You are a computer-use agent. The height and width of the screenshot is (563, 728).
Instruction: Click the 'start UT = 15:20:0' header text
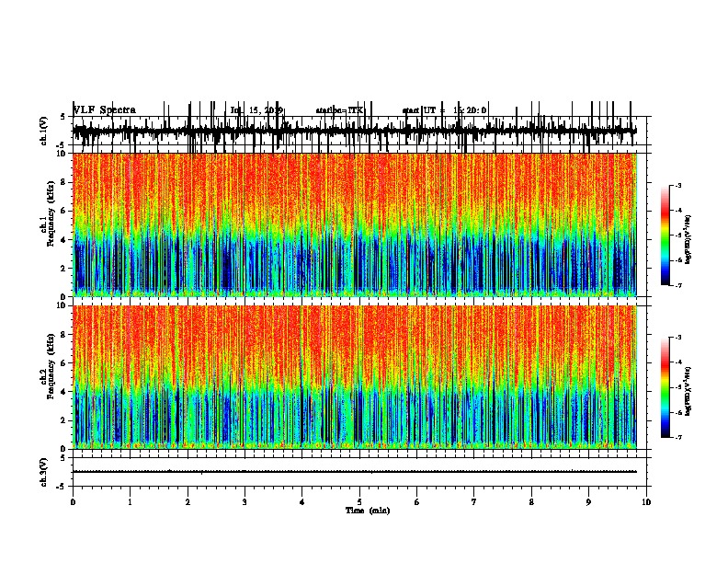444,110
